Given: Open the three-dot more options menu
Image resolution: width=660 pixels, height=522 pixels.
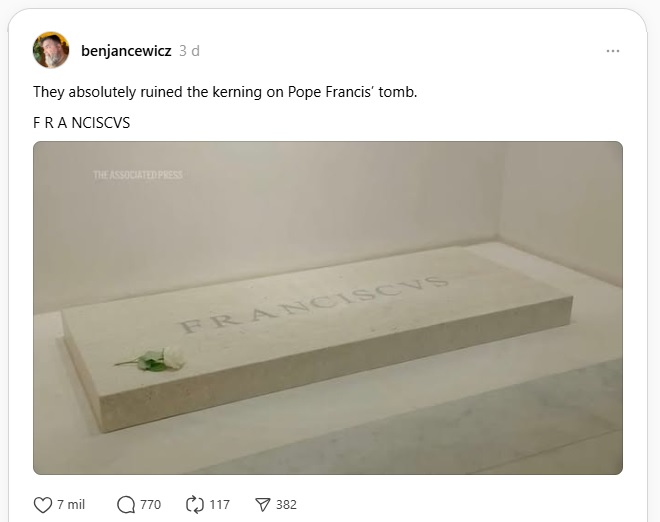Looking at the screenshot, I should 612,51.
